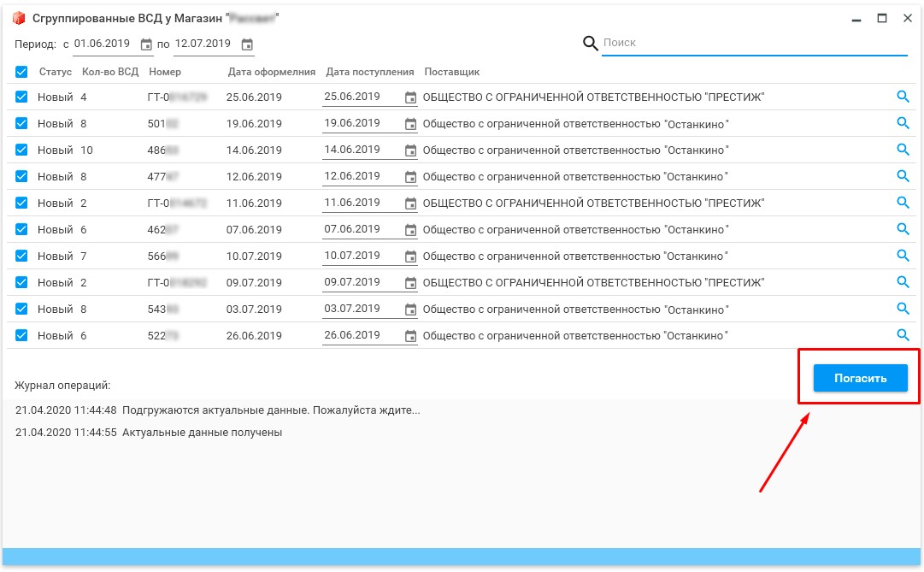
Task: Open receipt date calendar for 10.07.2019 row
Action: (x=411, y=257)
